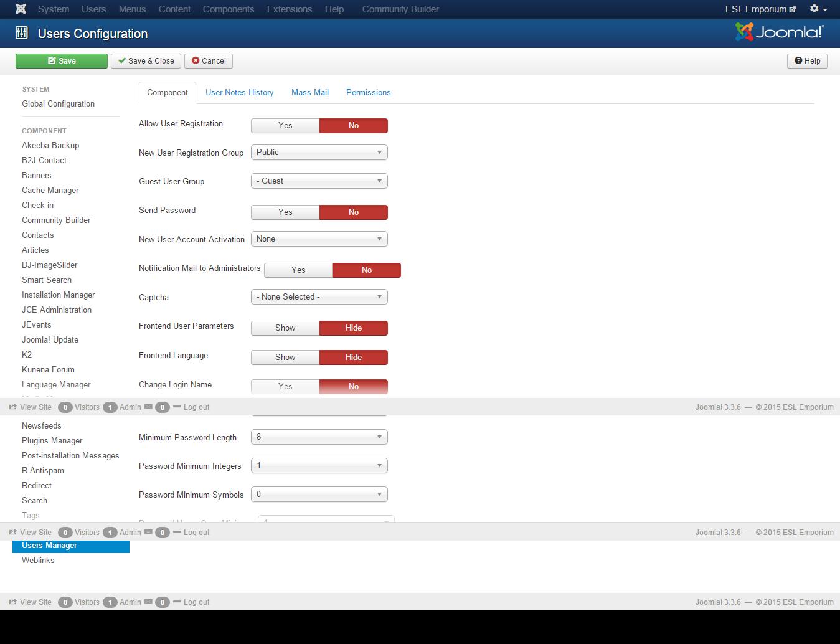The width and height of the screenshot is (840, 644).
Task: Click the Visitors count badge in the top status bar
Action: click(65, 407)
